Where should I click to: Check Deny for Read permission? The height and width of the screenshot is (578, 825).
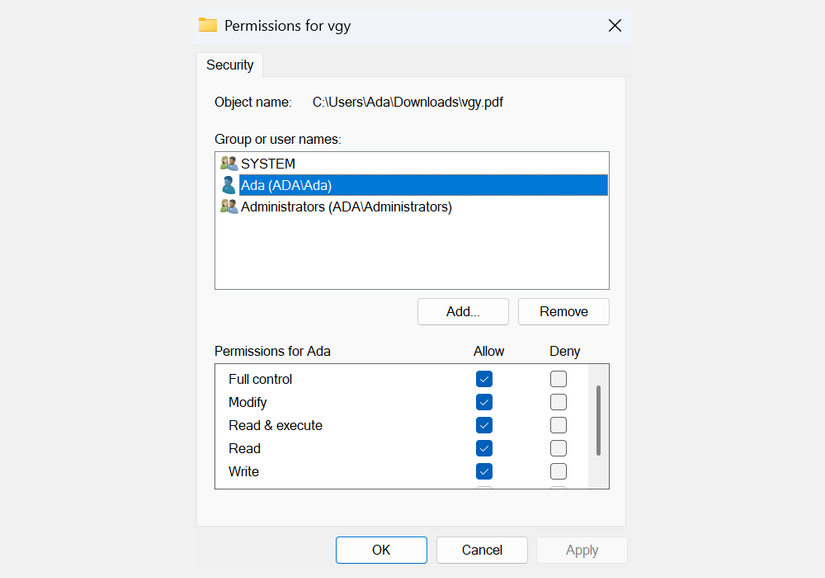(558, 448)
